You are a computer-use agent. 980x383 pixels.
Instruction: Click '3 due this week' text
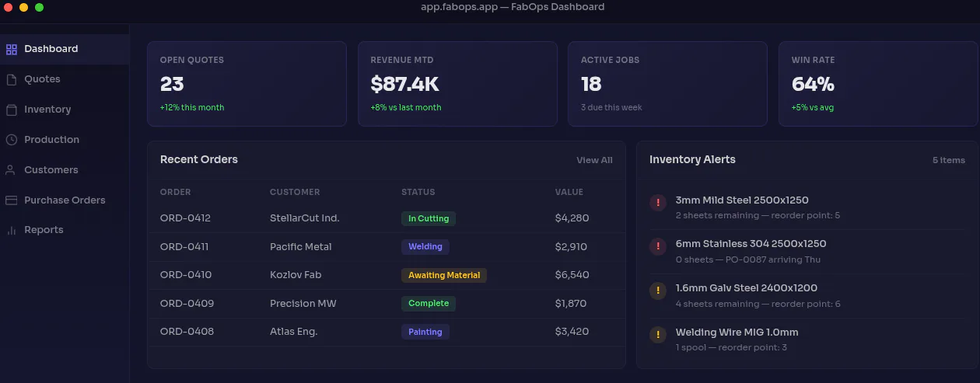[611, 107]
